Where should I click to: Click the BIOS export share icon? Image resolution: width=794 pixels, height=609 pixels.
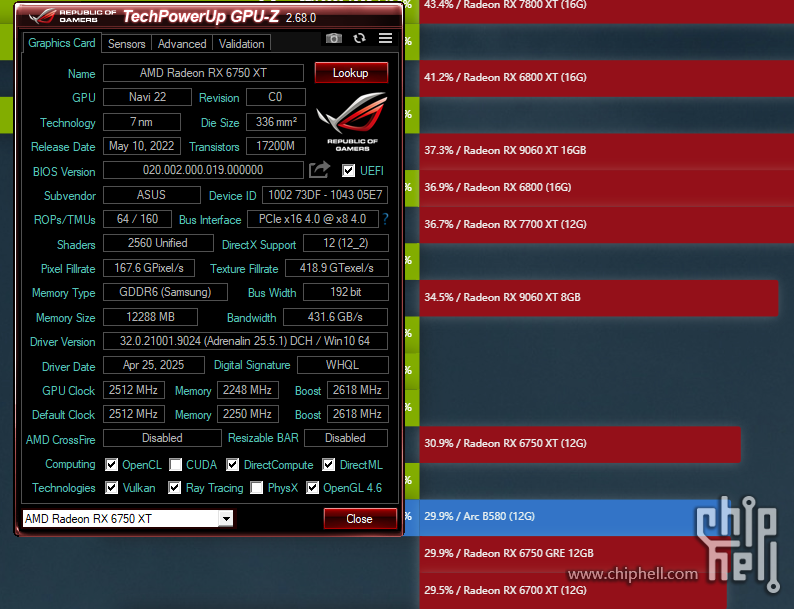coord(320,170)
